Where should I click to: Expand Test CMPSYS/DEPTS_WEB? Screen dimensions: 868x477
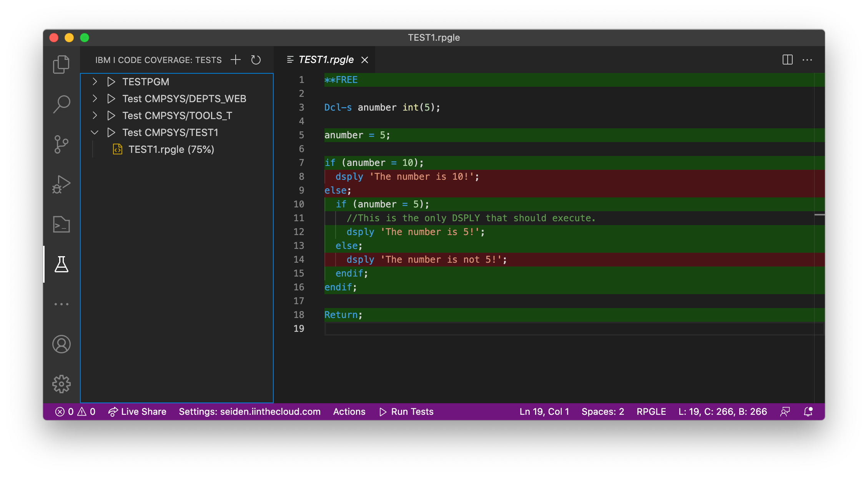(x=95, y=98)
